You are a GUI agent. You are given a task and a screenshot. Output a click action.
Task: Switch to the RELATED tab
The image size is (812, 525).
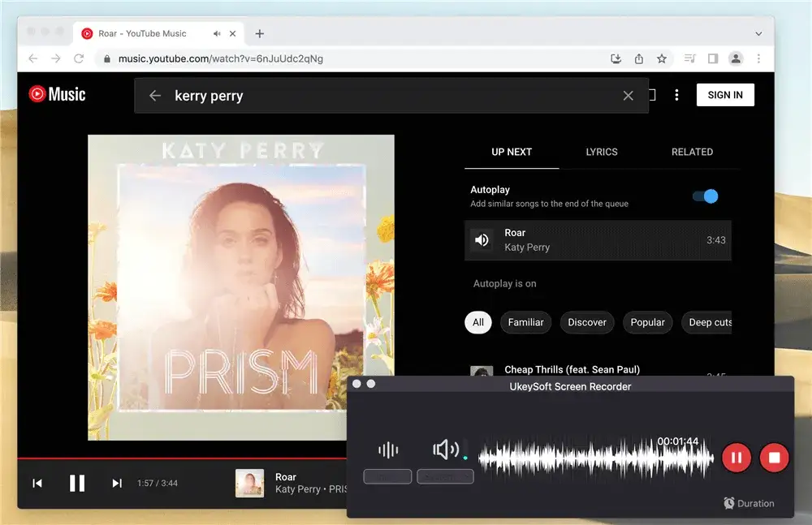692,152
